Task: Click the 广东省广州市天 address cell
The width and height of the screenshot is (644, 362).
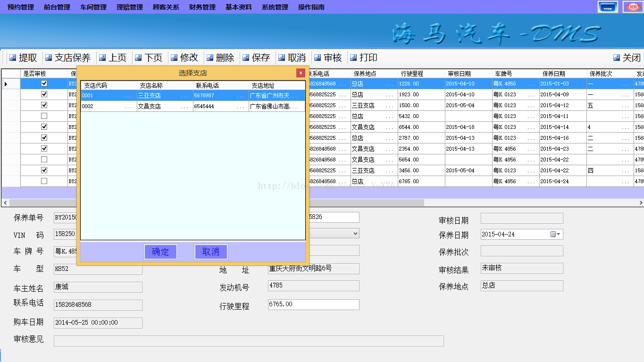Action: pyautogui.click(x=277, y=95)
